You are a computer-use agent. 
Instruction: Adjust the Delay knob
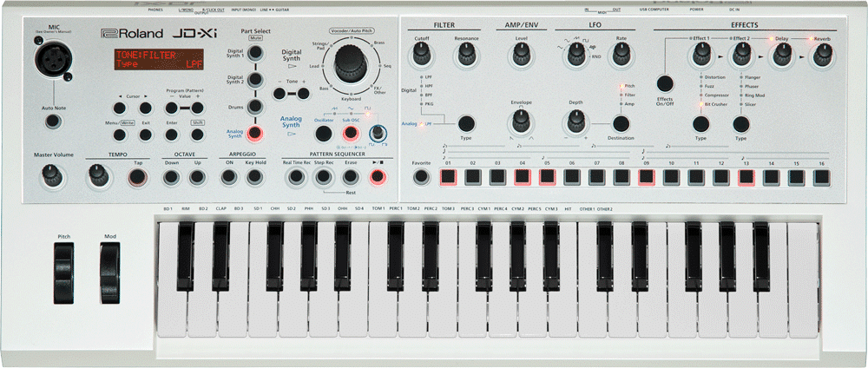[x=782, y=54]
